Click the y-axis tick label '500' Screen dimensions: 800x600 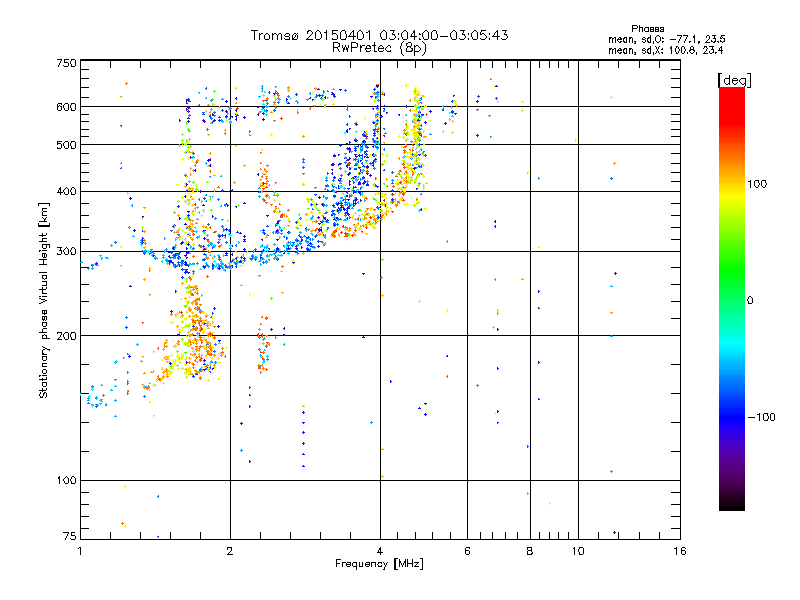[x=66, y=145]
